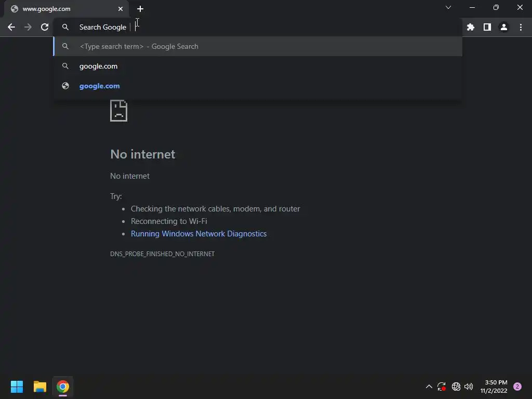Open the tab search chevron

point(448,7)
